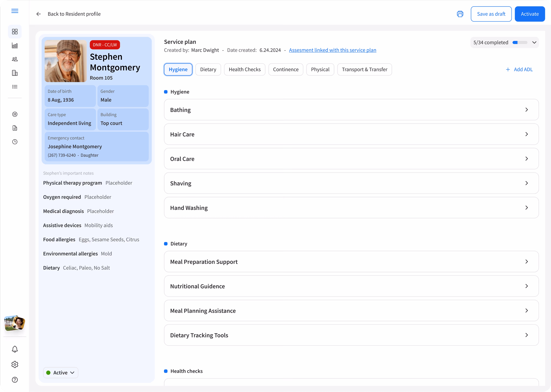This screenshot has width=551, height=392.
Task: Click Back to Resident profile link
Action: click(x=74, y=14)
